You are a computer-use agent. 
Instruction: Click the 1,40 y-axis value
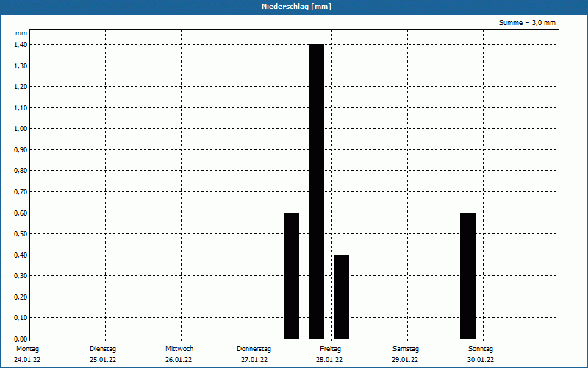(21, 45)
